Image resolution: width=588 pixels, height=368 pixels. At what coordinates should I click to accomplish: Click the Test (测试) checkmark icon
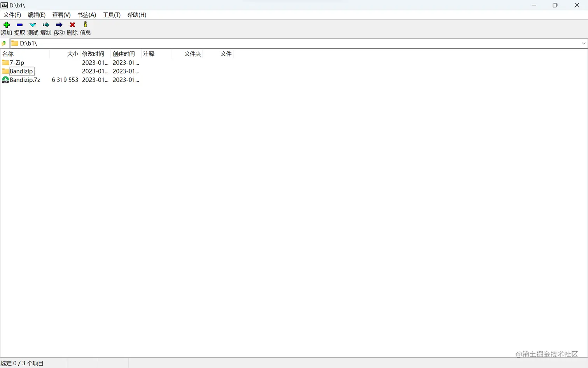(x=33, y=25)
